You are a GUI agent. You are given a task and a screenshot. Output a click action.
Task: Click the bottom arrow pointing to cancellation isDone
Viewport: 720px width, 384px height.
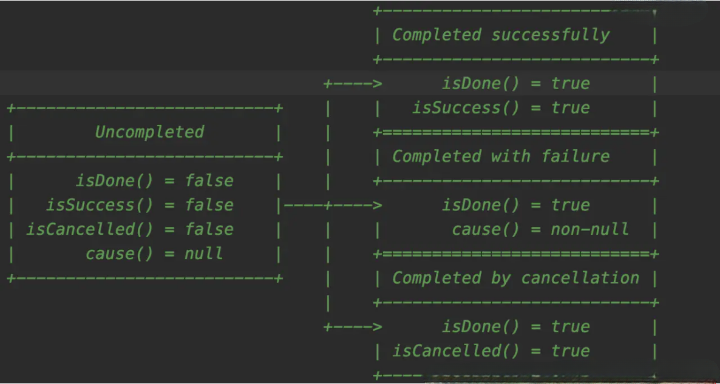353,327
